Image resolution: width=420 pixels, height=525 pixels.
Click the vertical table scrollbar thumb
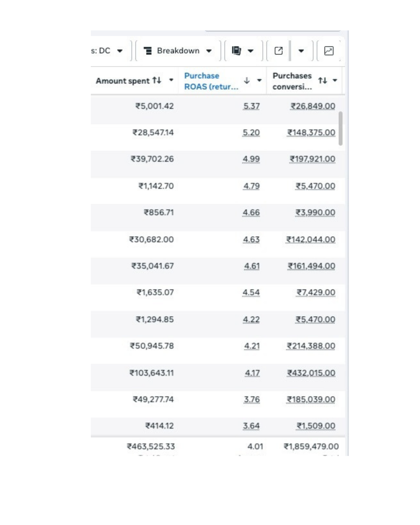340,128
